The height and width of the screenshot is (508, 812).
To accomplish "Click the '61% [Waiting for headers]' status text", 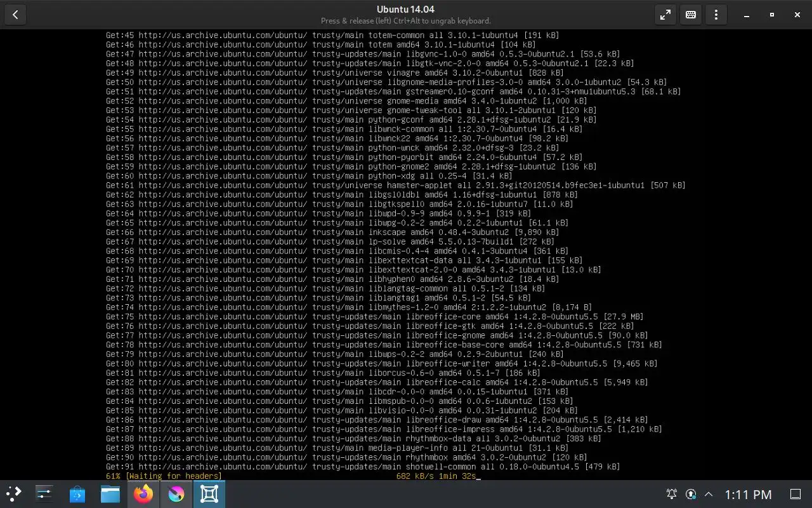I will [x=164, y=476].
